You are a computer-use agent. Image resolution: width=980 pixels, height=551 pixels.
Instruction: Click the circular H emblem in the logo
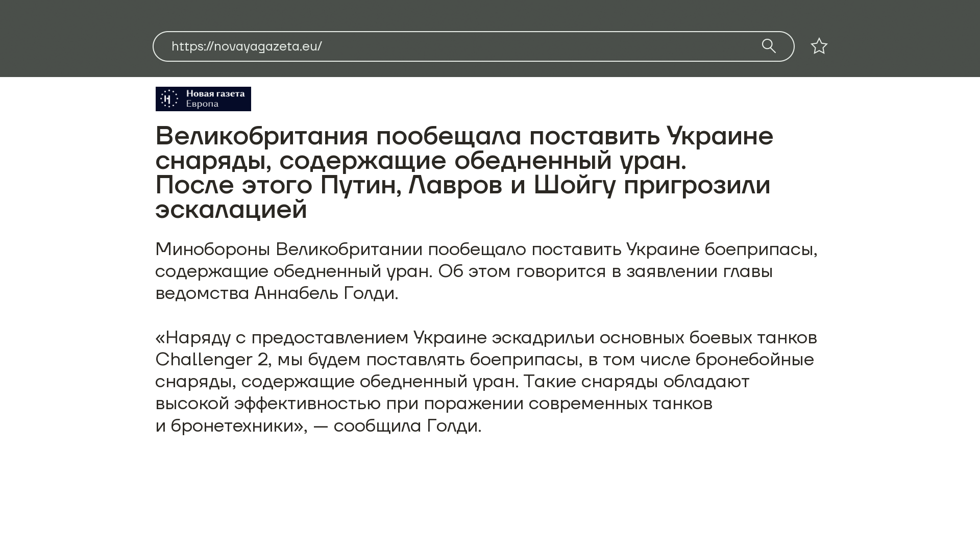pyautogui.click(x=168, y=98)
